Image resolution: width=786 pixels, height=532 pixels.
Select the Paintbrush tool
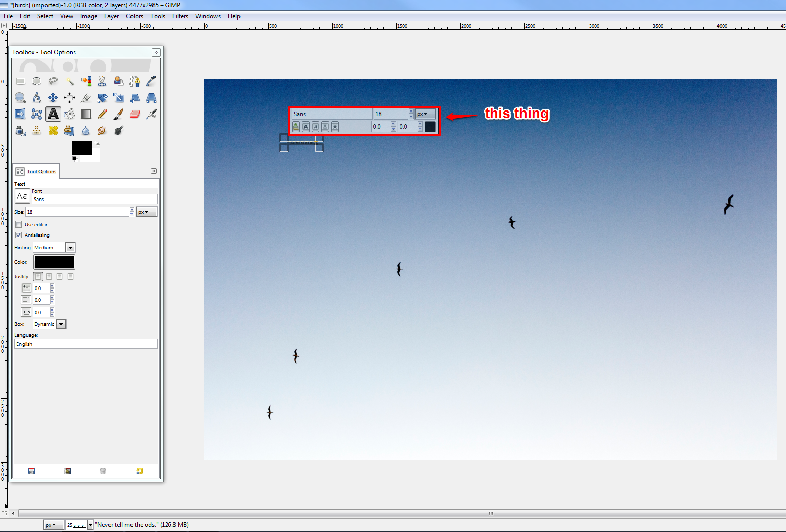coord(118,114)
